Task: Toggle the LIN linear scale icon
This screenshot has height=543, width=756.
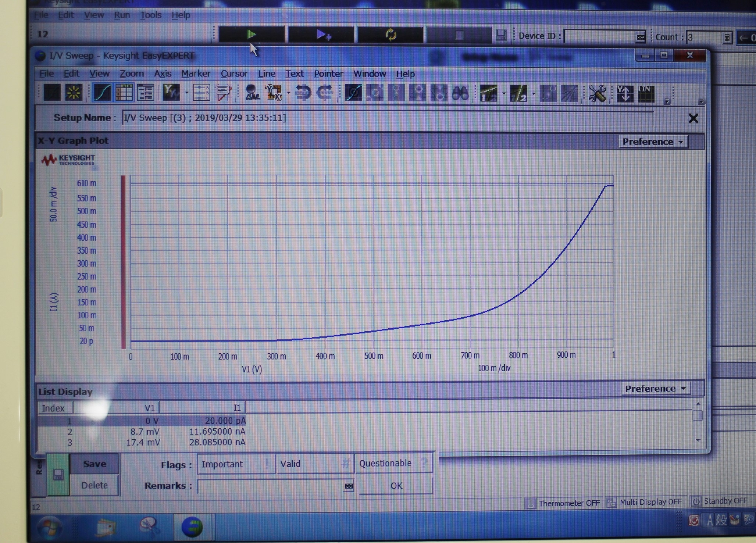Action: [646, 94]
